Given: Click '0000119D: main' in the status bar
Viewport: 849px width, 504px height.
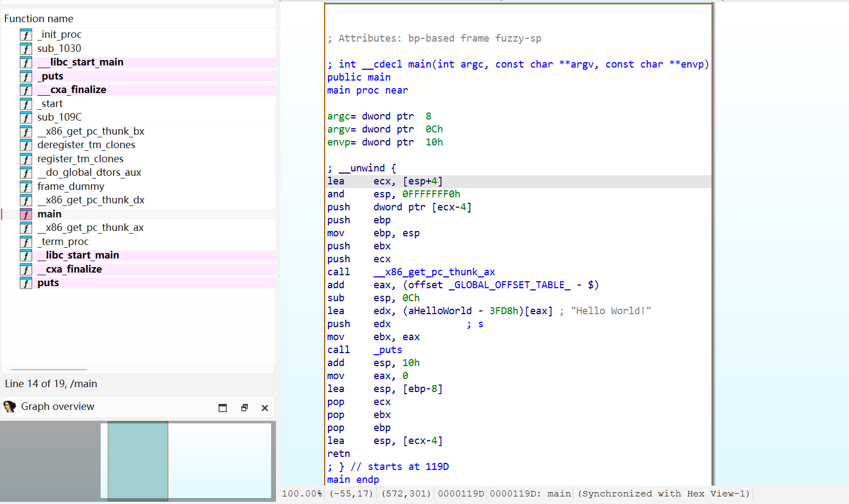Looking at the screenshot, I should 530,494.
